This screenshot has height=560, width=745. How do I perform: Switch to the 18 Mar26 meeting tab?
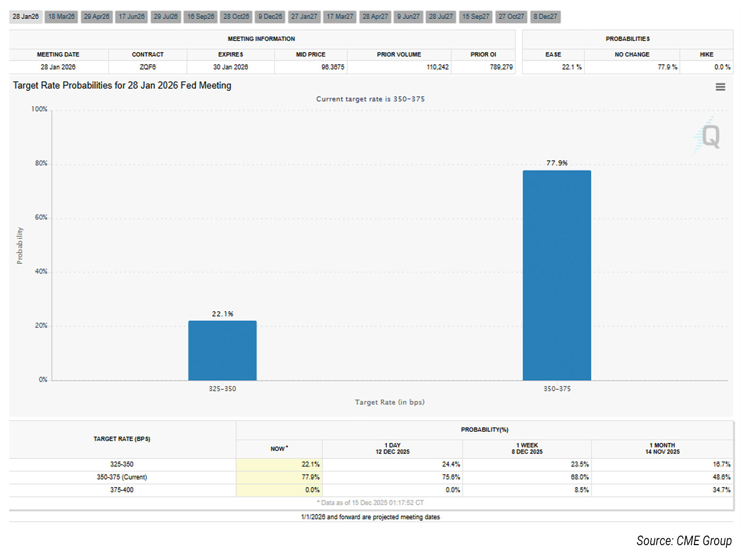tap(61, 16)
